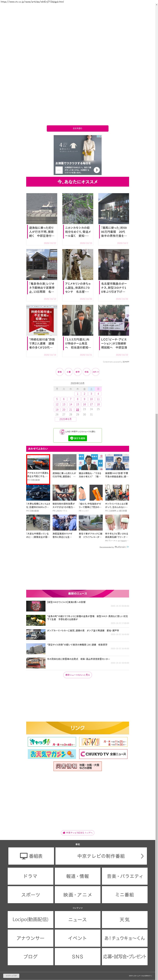Open the 首都圏コロナ急増 recommended article
The width and height of the screenshot is (158, 980).
coord(117,466)
